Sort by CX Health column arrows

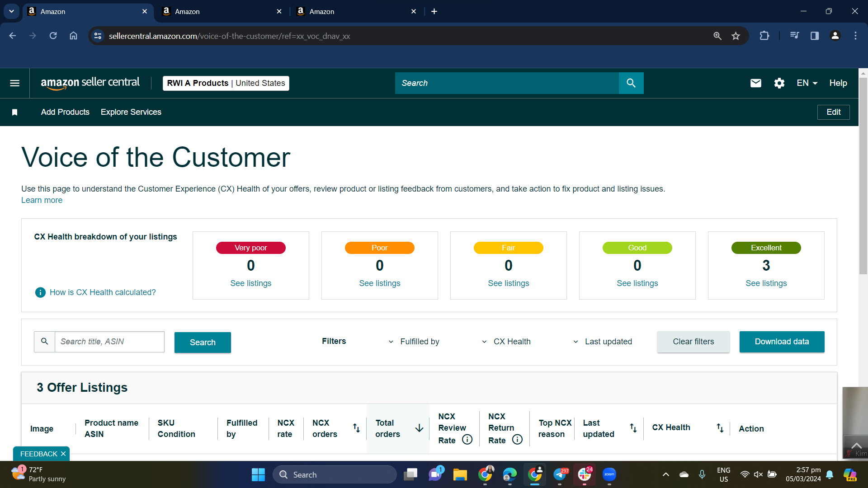[x=720, y=428]
